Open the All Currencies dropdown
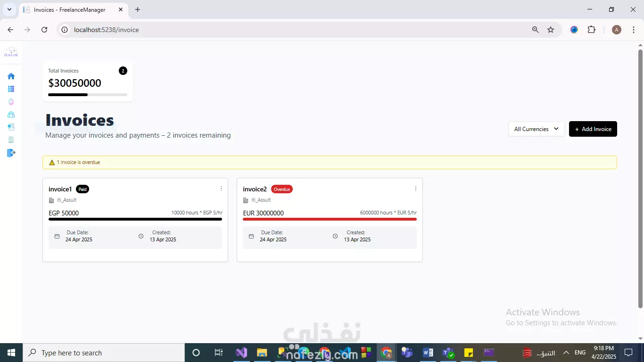Screen dimensions: 644x362 536,129
